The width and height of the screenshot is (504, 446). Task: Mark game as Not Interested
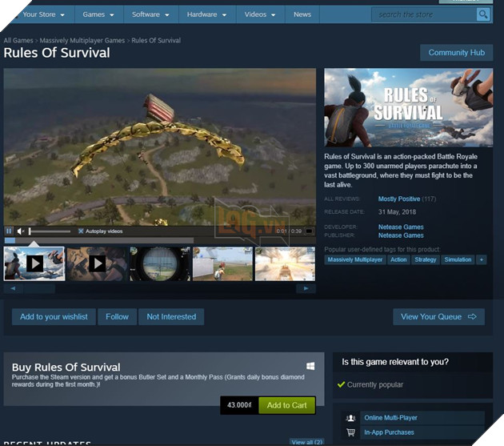(171, 316)
